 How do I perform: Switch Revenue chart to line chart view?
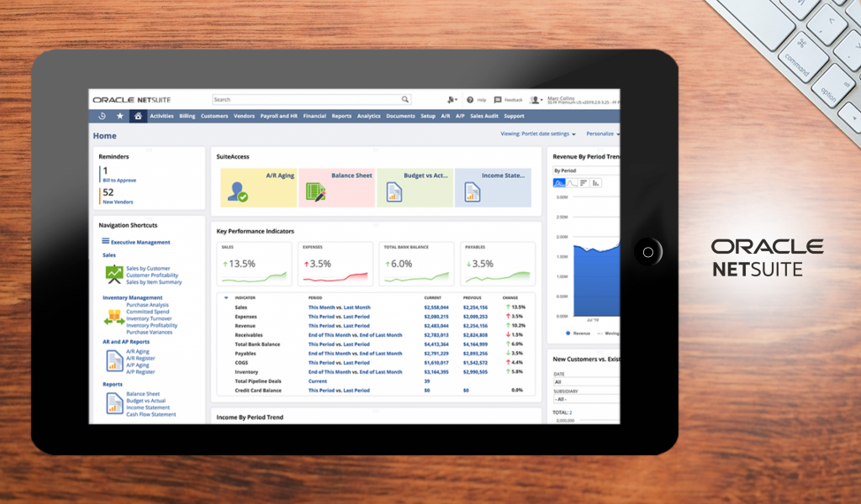(570, 182)
